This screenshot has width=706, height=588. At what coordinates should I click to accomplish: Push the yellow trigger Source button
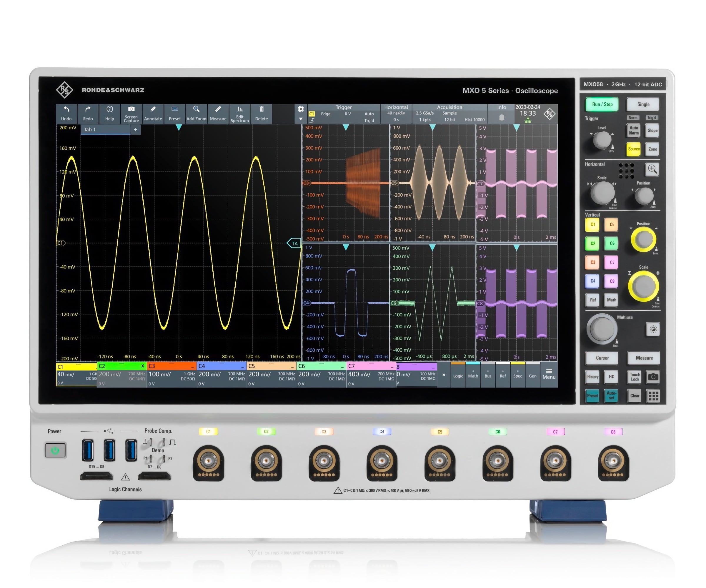pos(633,149)
